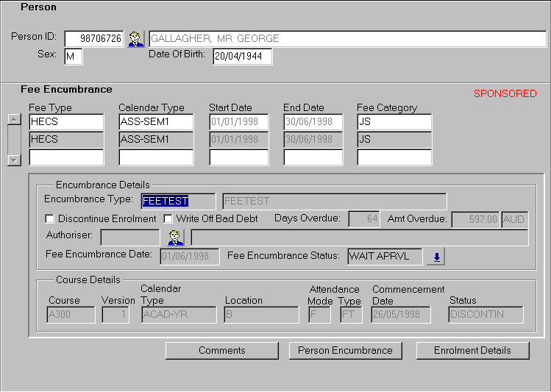Open Fee Encumbrance Status blue arrow list
This screenshot has width=551, height=392.
pos(436,257)
